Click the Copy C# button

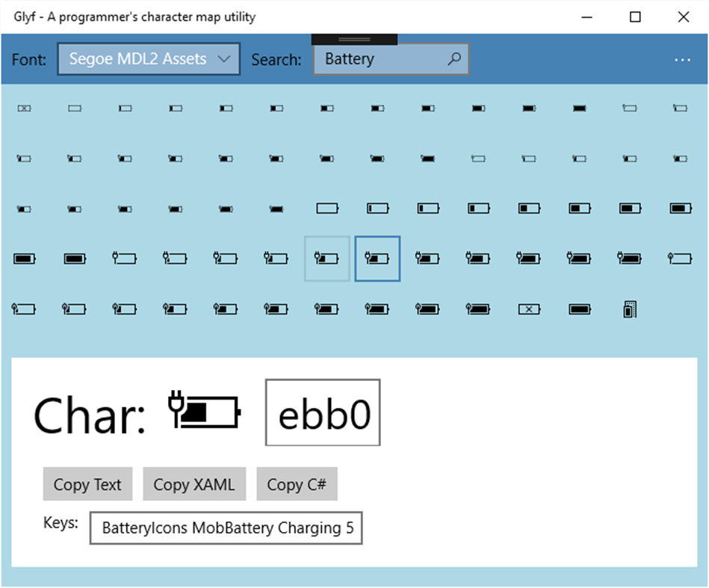coord(297,484)
